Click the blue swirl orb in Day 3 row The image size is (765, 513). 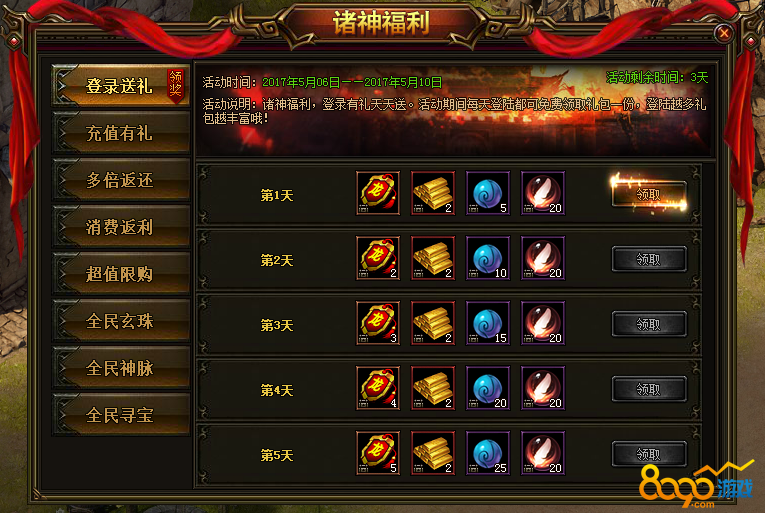(x=488, y=323)
